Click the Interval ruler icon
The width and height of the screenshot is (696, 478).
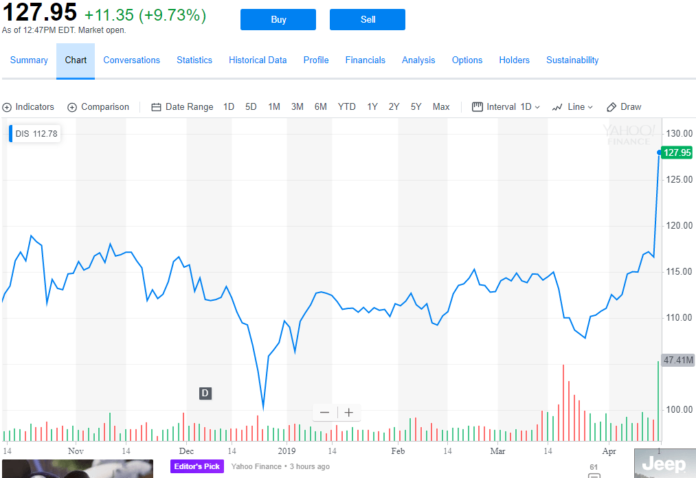477,107
